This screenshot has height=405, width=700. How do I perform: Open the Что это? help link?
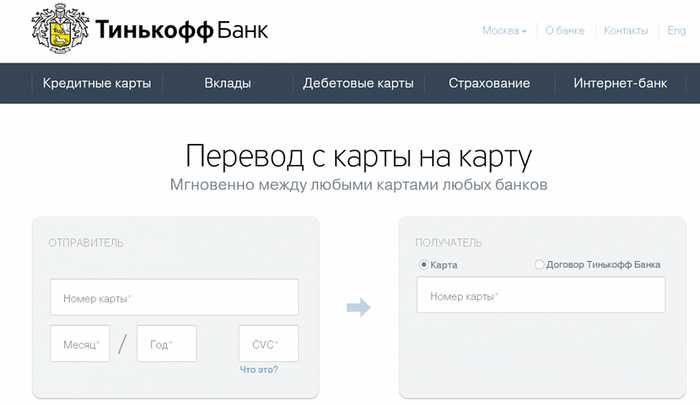[259, 370]
